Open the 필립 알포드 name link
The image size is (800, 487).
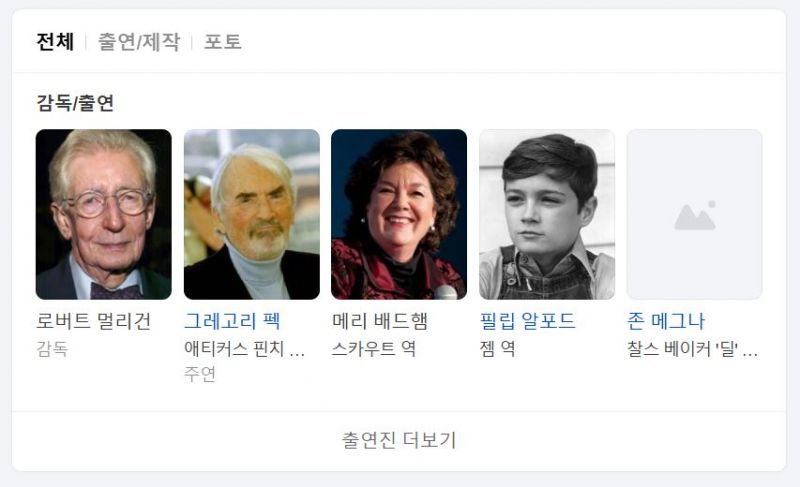(x=528, y=321)
